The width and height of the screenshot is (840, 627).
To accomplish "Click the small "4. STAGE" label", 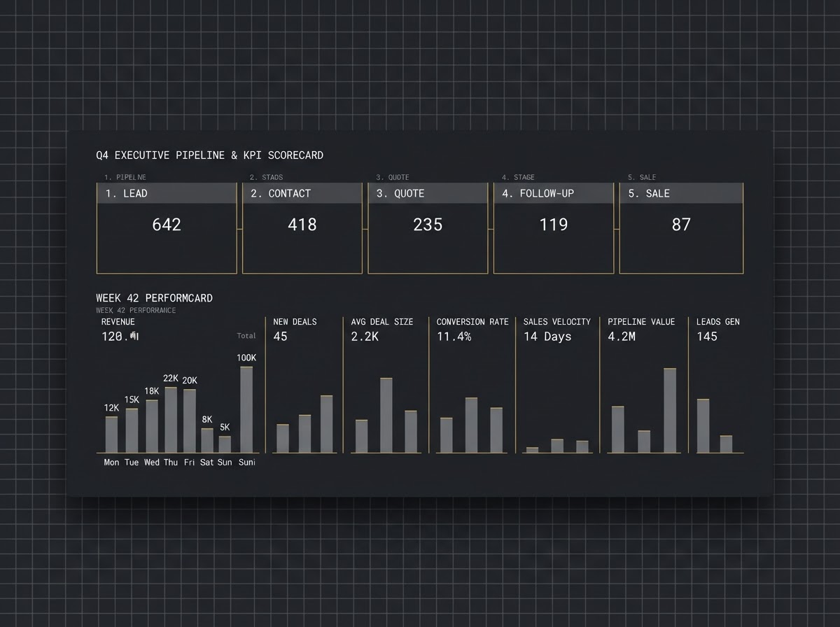I will point(518,177).
